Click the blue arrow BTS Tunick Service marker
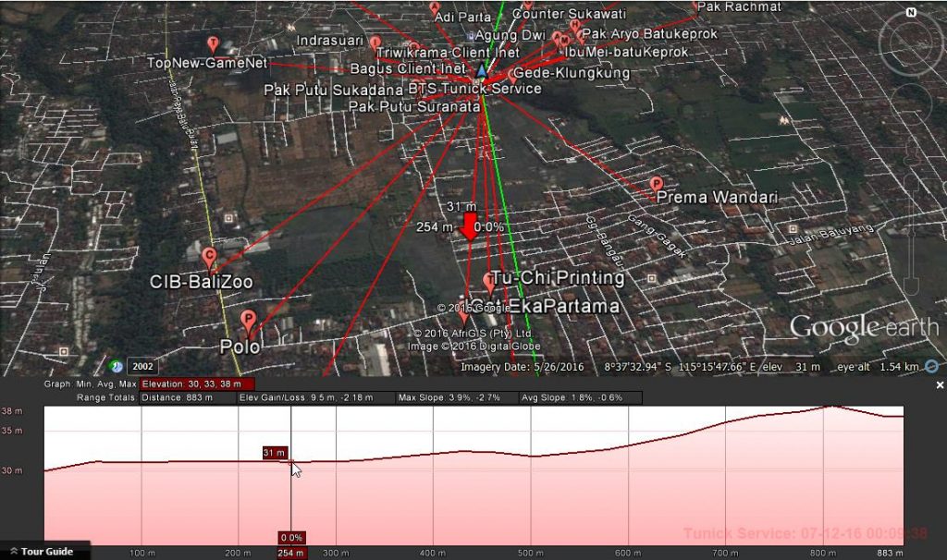This screenshot has width=947, height=560. pyautogui.click(x=481, y=70)
